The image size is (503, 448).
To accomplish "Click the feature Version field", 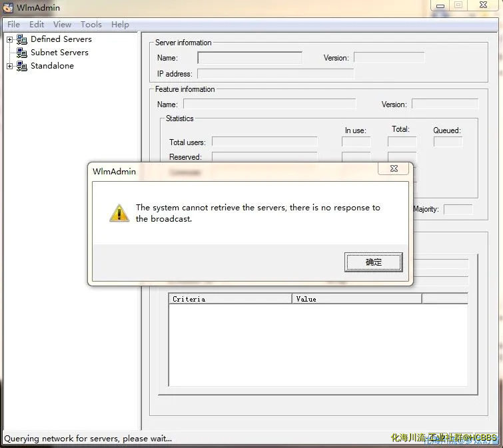I will (445, 104).
